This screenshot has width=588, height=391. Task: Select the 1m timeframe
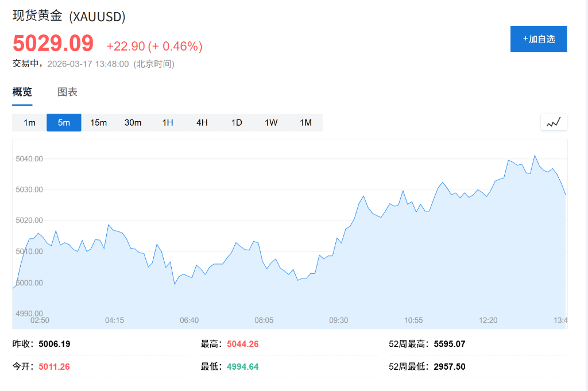click(x=29, y=122)
